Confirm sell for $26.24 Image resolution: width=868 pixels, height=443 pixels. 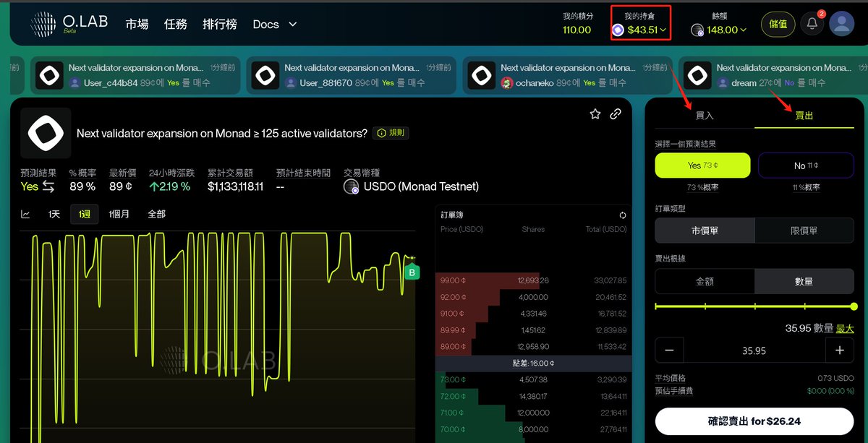point(754,421)
